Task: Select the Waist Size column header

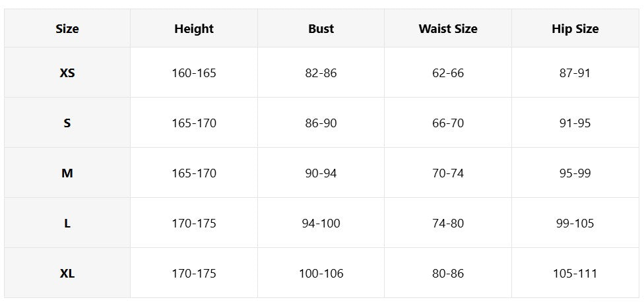Action: pos(448,28)
